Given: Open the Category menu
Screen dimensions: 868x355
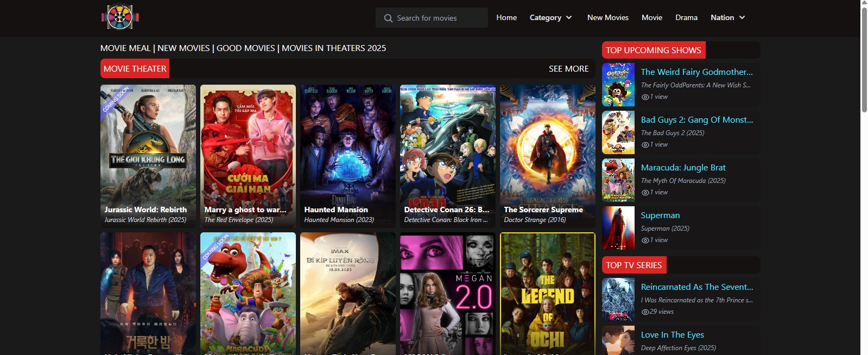Looking at the screenshot, I should [x=551, y=17].
